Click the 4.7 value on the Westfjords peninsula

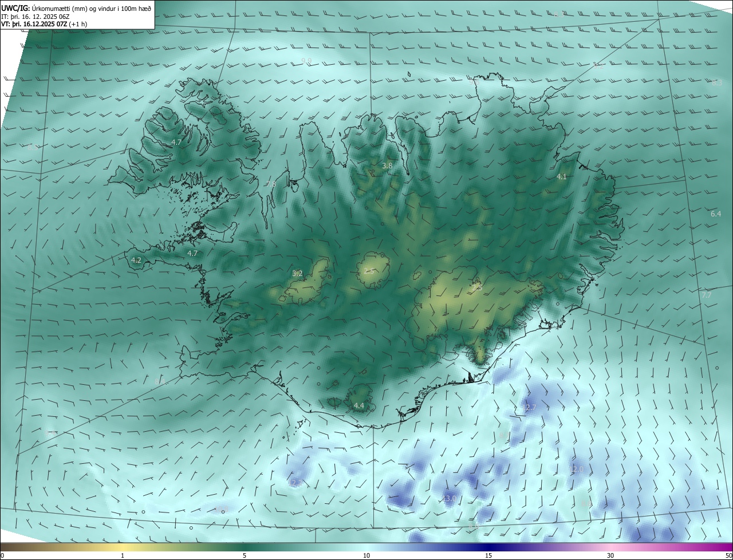[x=176, y=142]
